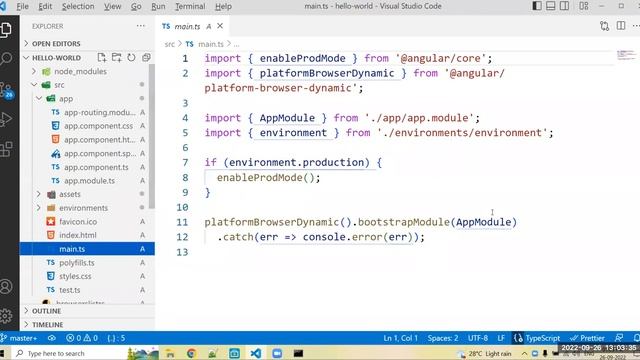Viewport: 640px width, 360px height.
Task: Open Chrome from Windows taskbar
Action: coord(191,353)
